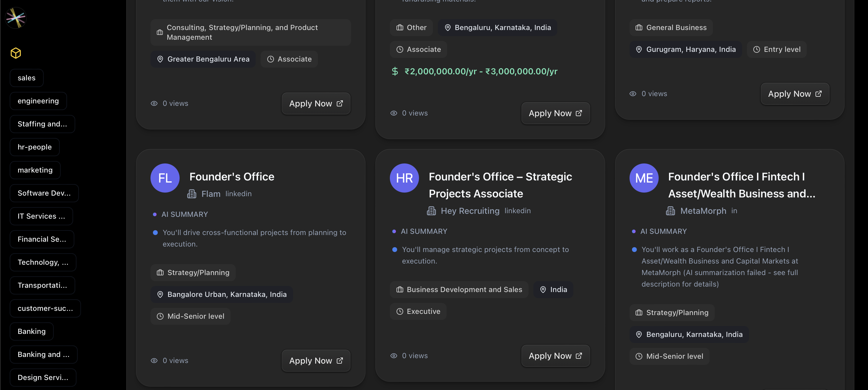
Task: Select the engineering category filter
Action: 38,101
